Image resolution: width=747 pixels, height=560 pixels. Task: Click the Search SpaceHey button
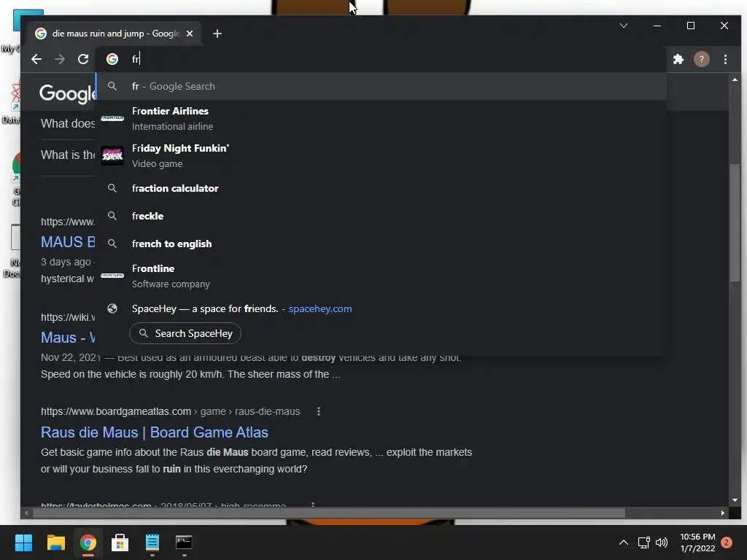(x=185, y=333)
